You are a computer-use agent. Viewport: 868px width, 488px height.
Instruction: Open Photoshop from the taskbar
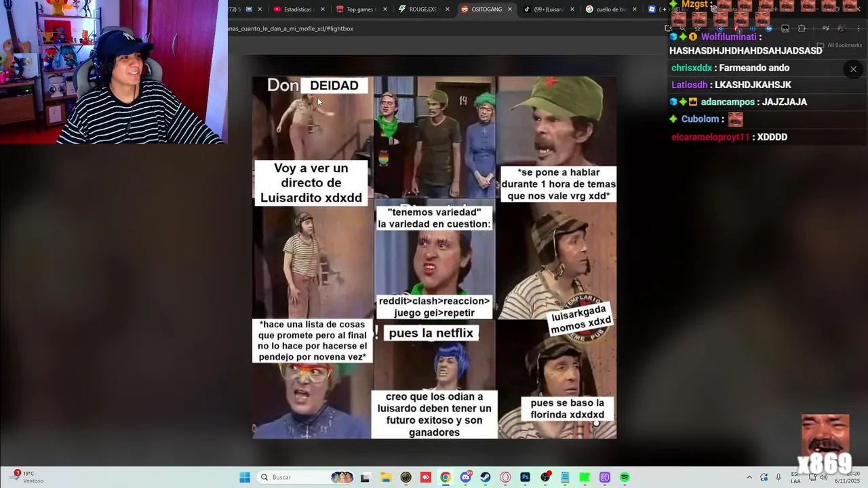point(525,477)
